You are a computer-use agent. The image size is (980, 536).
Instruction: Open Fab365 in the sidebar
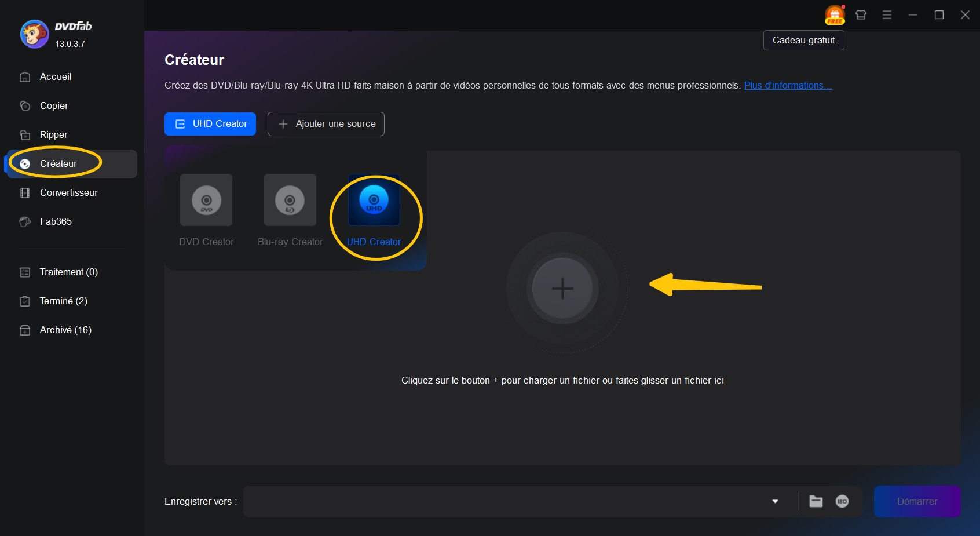tap(56, 221)
